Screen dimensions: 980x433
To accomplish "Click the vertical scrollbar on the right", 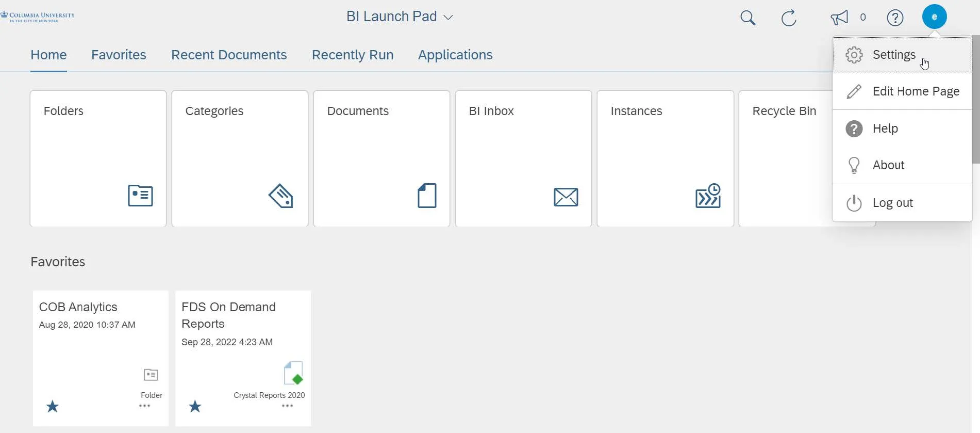I will [x=976, y=100].
